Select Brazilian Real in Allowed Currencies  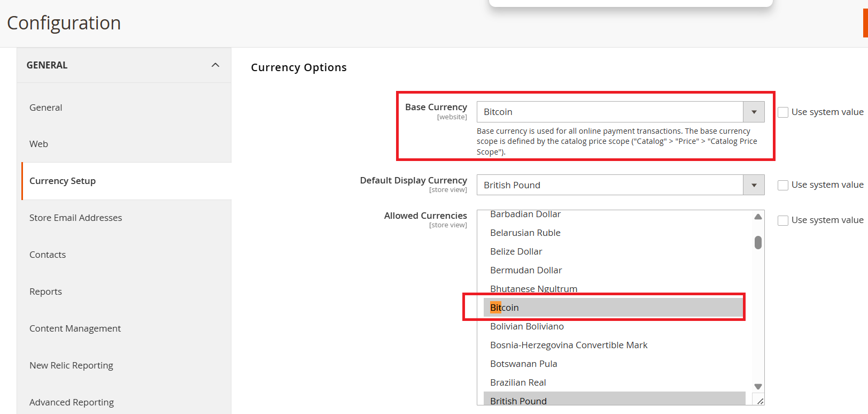coord(518,382)
